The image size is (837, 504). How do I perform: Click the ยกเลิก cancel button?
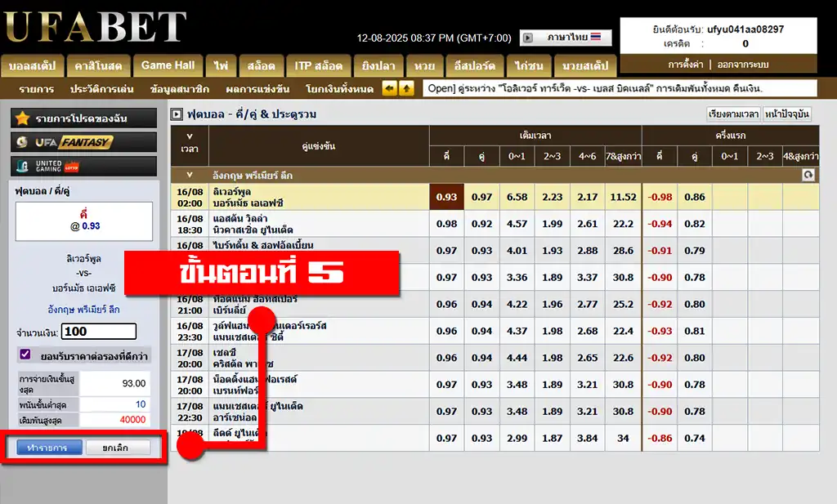point(116,448)
